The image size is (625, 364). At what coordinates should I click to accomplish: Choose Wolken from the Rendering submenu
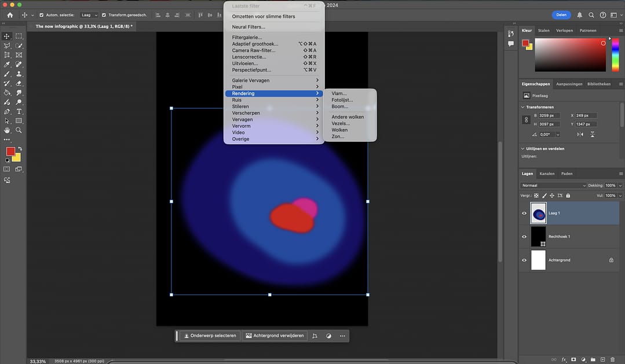(339, 130)
